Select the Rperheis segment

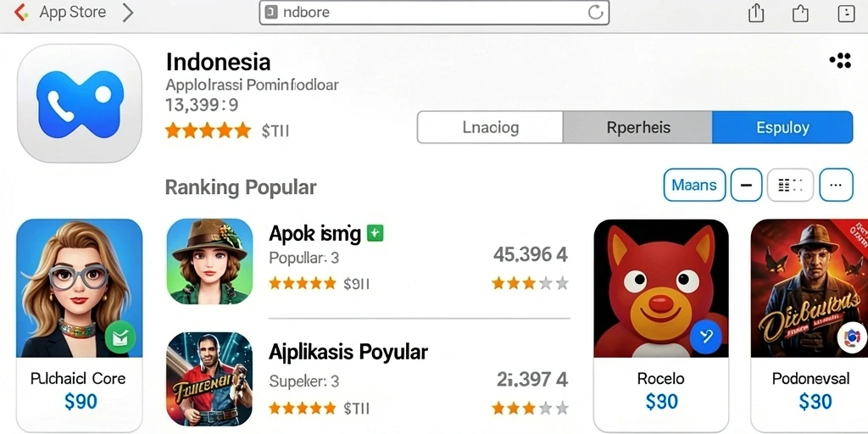[637, 127]
